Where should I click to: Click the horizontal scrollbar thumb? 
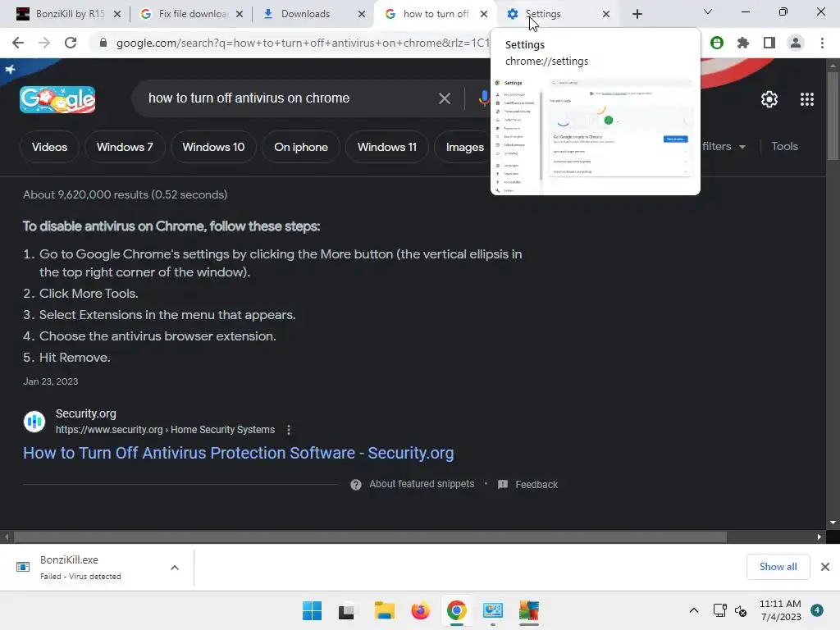[370, 536]
